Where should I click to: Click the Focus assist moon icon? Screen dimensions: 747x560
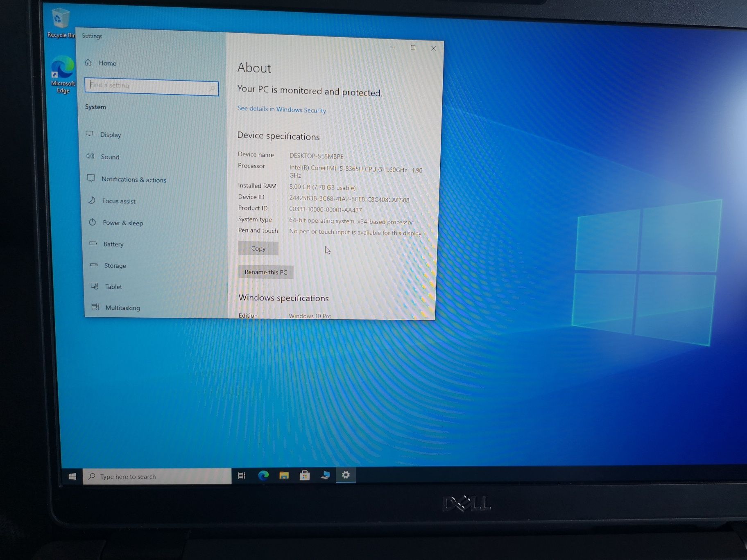tap(92, 200)
